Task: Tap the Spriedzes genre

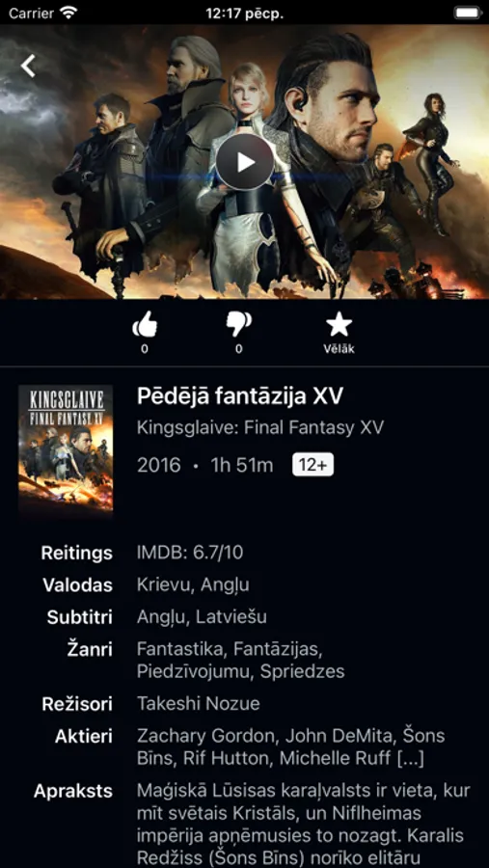Action: (303, 671)
